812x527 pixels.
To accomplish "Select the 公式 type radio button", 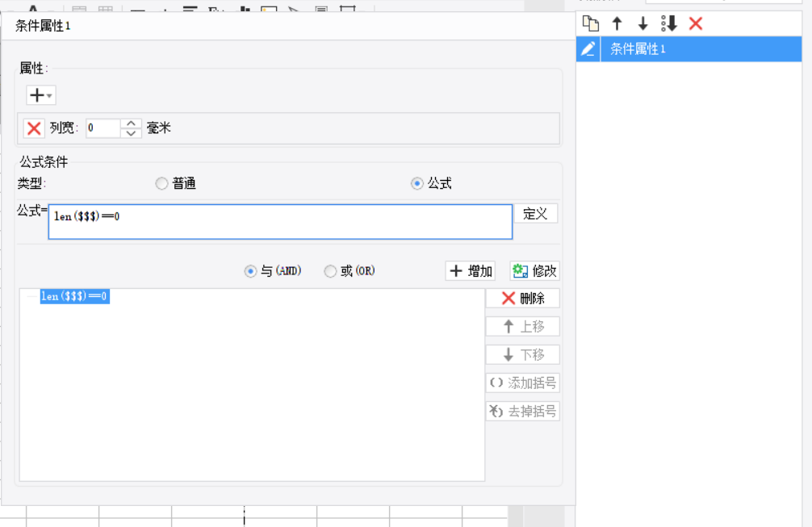I will 416,183.
